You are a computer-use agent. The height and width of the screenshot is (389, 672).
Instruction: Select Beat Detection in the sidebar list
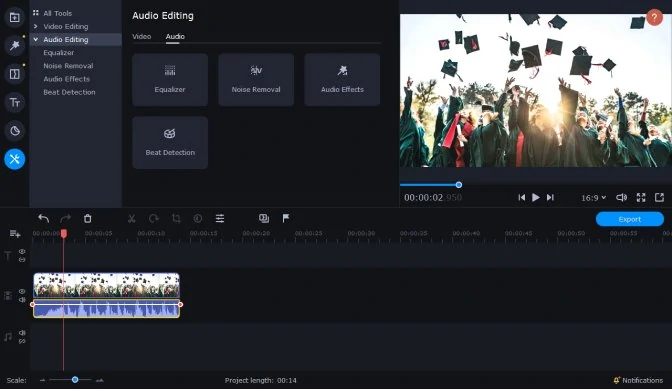pyautogui.click(x=69, y=92)
